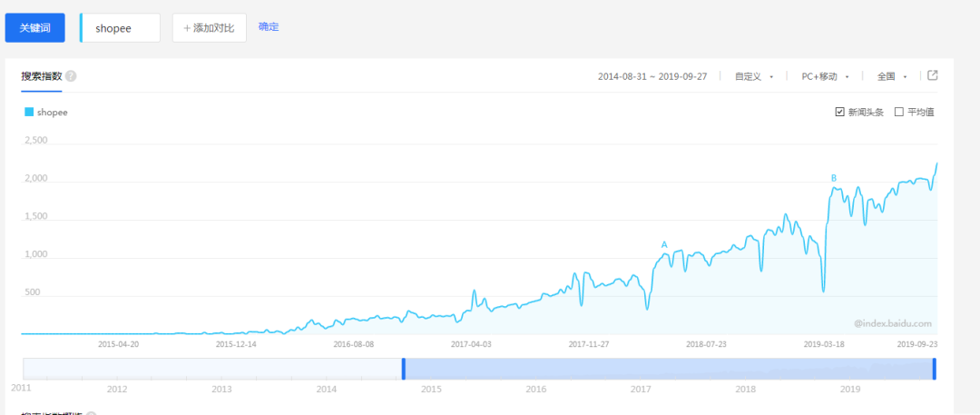Toggle the shopee legend color swatch

pyautogui.click(x=29, y=112)
